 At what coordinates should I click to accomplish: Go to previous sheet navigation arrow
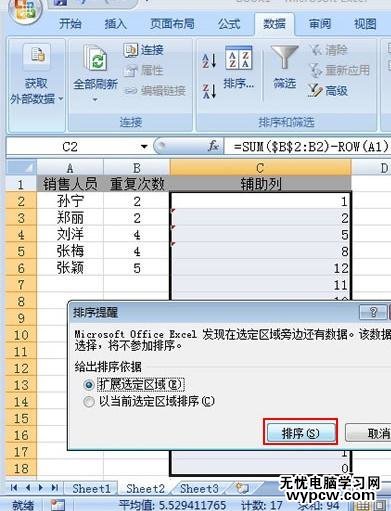tap(28, 488)
